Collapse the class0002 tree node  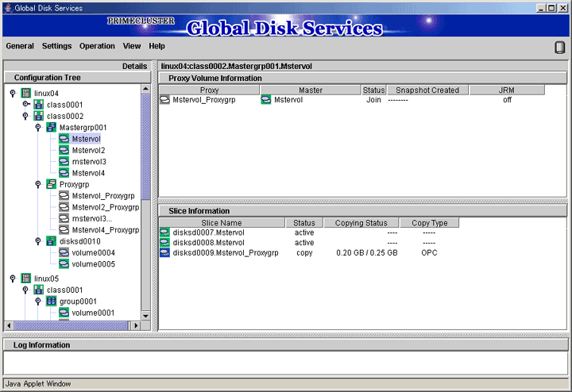click(25, 116)
